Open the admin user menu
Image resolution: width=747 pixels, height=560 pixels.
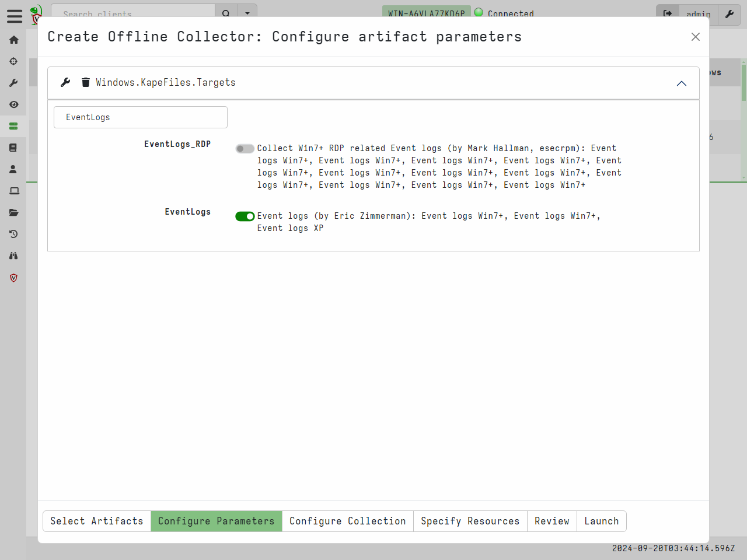pyautogui.click(x=698, y=14)
